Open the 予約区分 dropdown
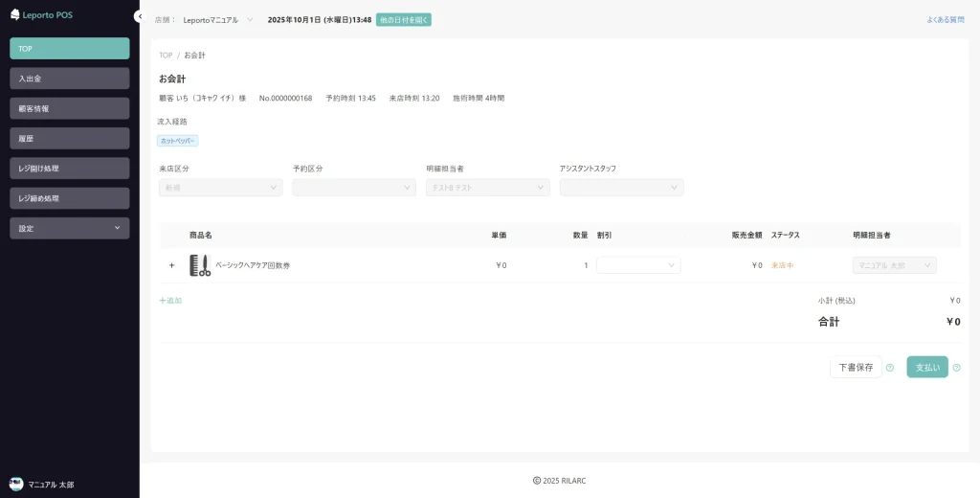The image size is (980, 498). point(354,188)
